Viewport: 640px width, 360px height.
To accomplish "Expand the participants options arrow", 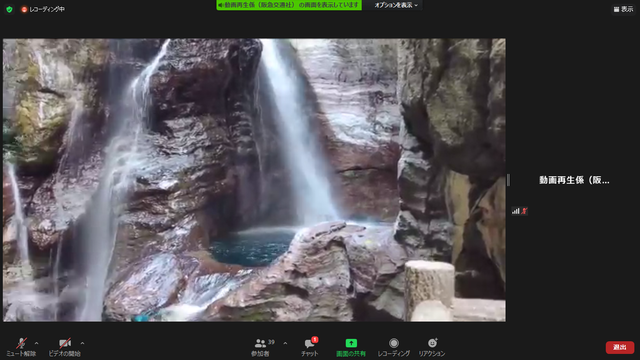I will pyautogui.click(x=285, y=343).
